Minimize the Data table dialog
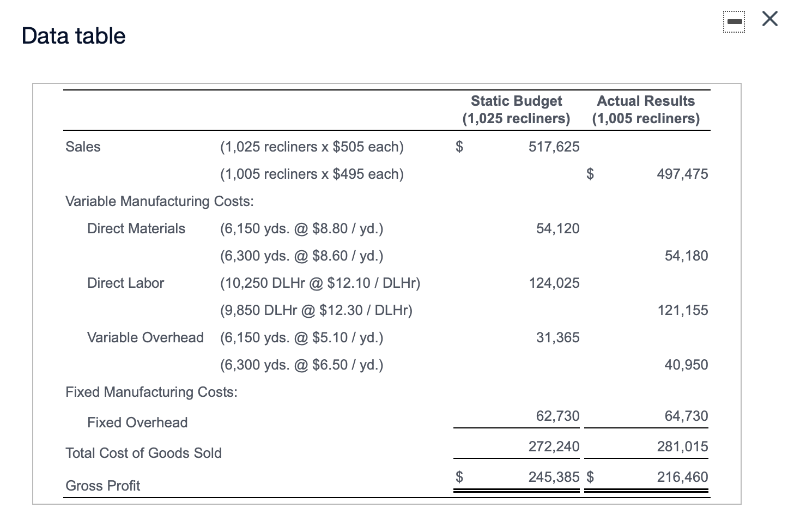The width and height of the screenshot is (788, 532). pos(735,21)
